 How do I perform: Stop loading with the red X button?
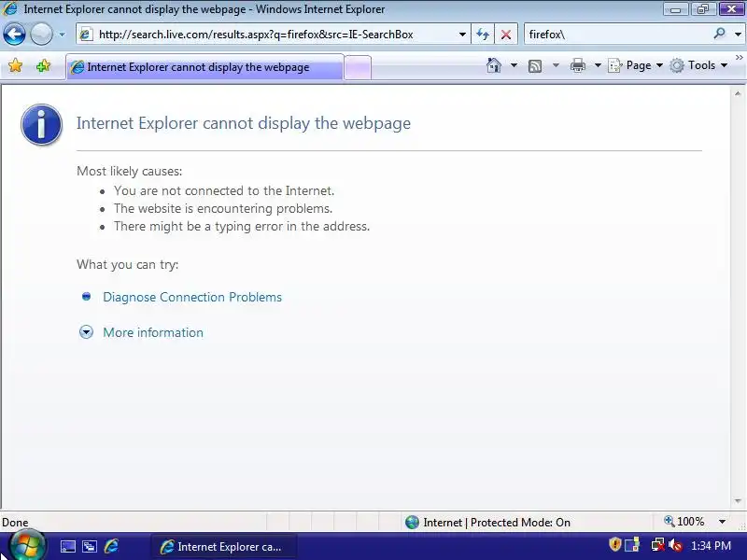click(x=506, y=35)
